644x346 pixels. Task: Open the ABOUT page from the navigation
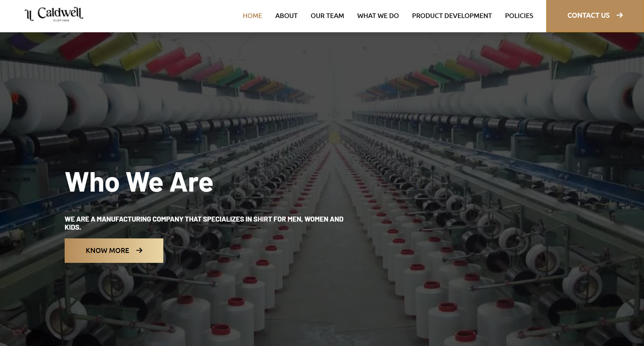(286, 16)
